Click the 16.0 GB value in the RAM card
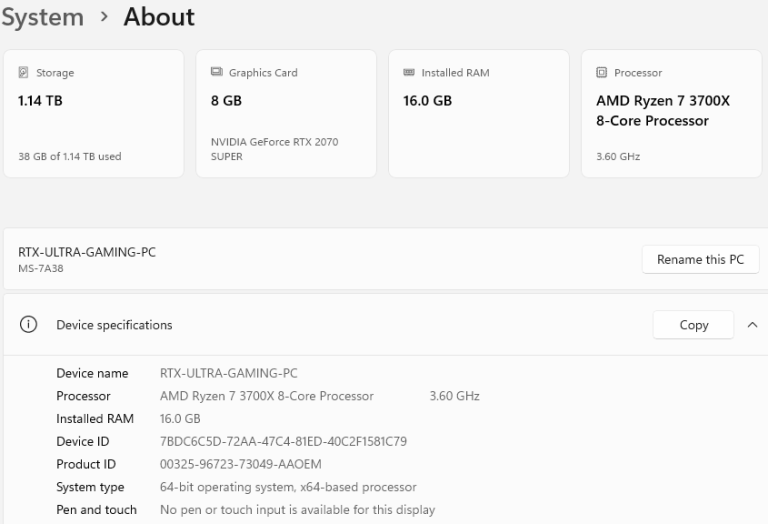Image resolution: width=768 pixels, height=524 pixels. pyautogui.click(x=427, y=101)
